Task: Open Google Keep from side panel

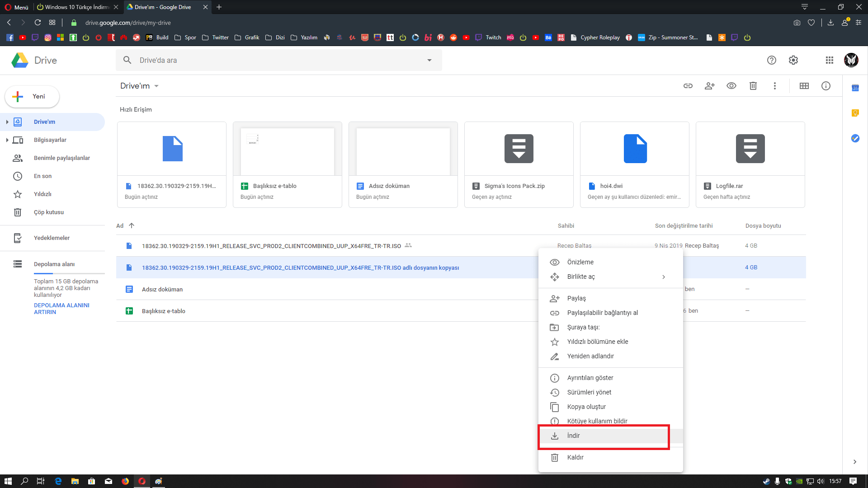Action: (855, 113)
